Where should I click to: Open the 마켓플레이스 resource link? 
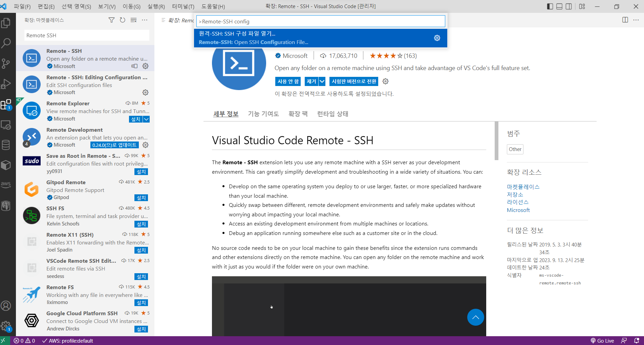523,187
